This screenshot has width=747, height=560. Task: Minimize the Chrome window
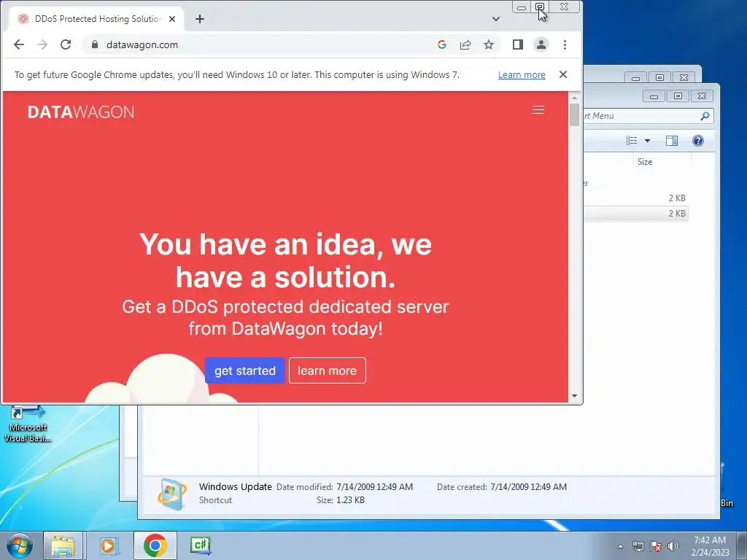[522, 7]
